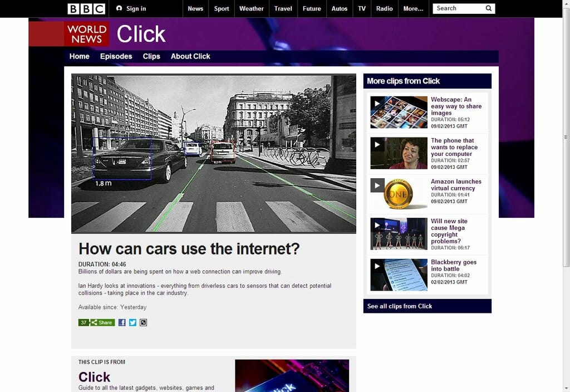
Task: Open the Future section
Action: tap(312, 9)
